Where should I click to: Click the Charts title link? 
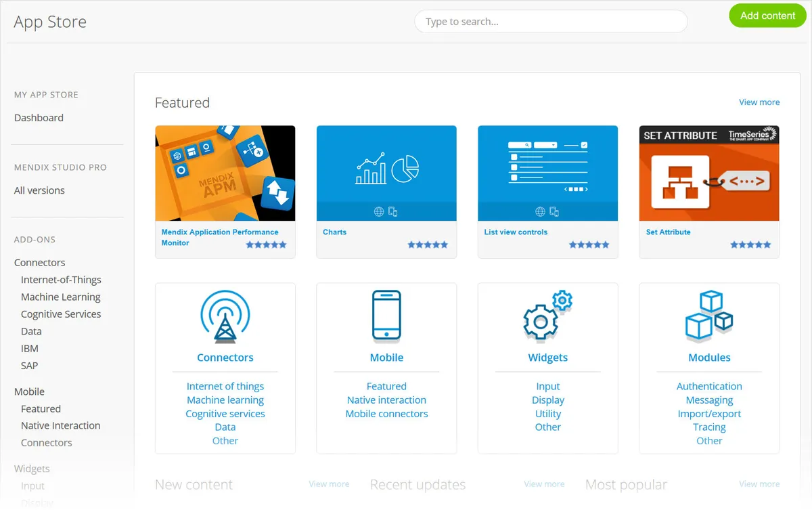(x=334, y=232)
